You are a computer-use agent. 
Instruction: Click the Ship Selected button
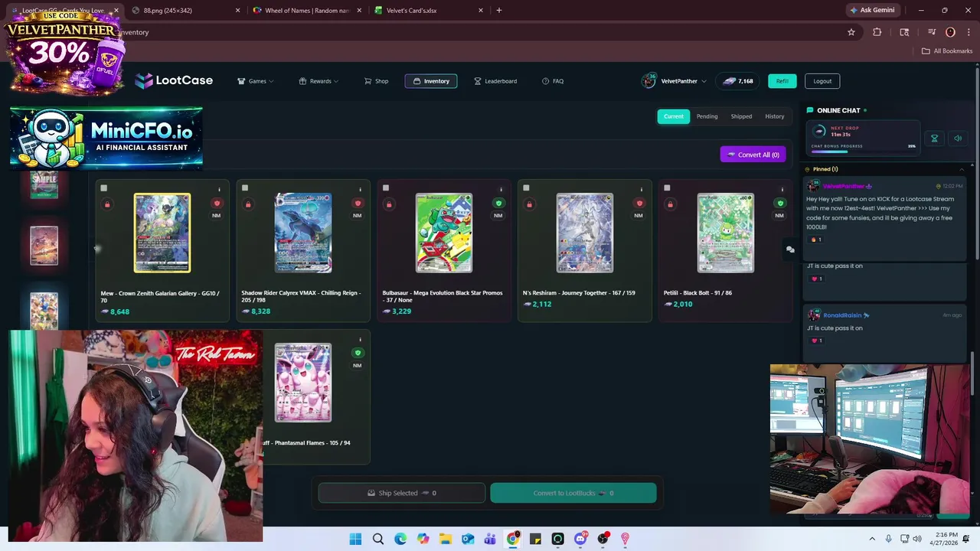(402, 493)
